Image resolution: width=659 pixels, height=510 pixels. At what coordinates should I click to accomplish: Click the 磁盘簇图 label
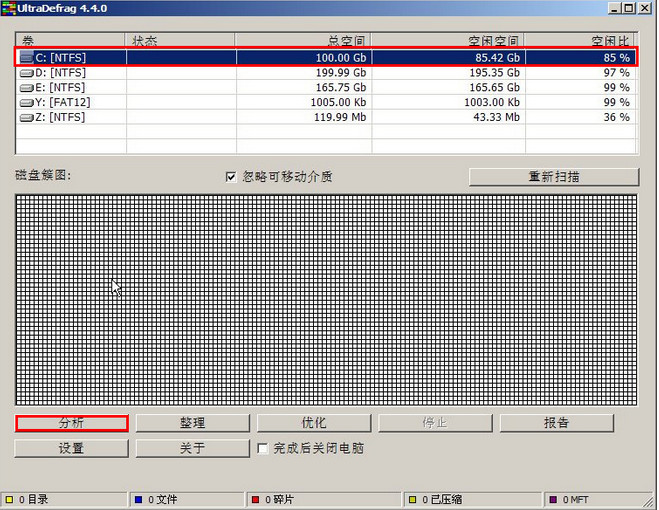pyautogui.click(x=43, y=175)
